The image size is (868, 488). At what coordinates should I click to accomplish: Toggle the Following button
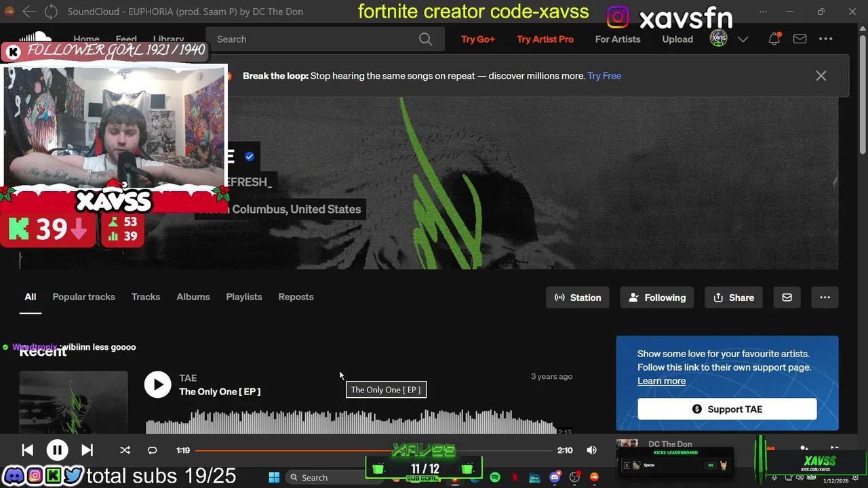point(657,298)
